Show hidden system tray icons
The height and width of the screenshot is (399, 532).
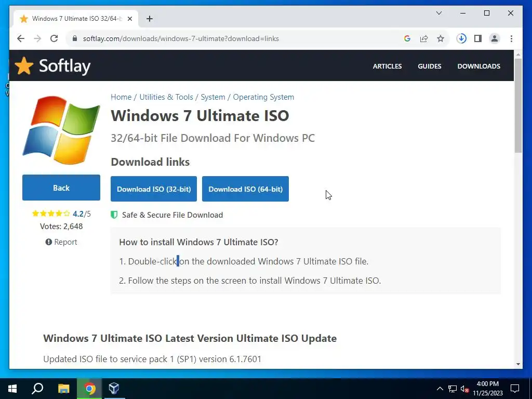coord(440,389)
